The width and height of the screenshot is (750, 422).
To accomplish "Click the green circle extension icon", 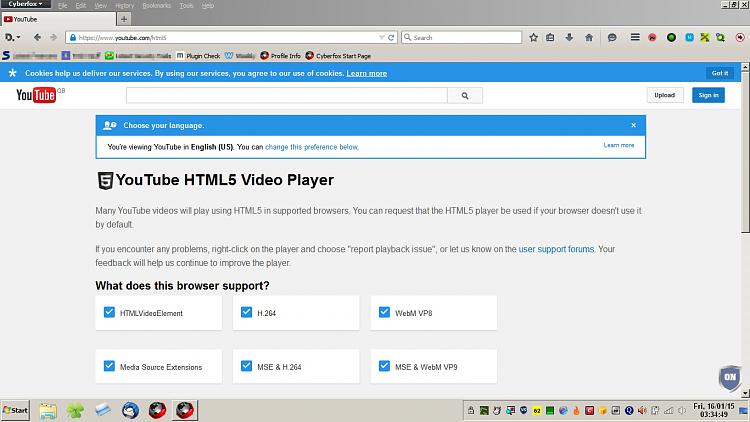I will coord(671,37).
